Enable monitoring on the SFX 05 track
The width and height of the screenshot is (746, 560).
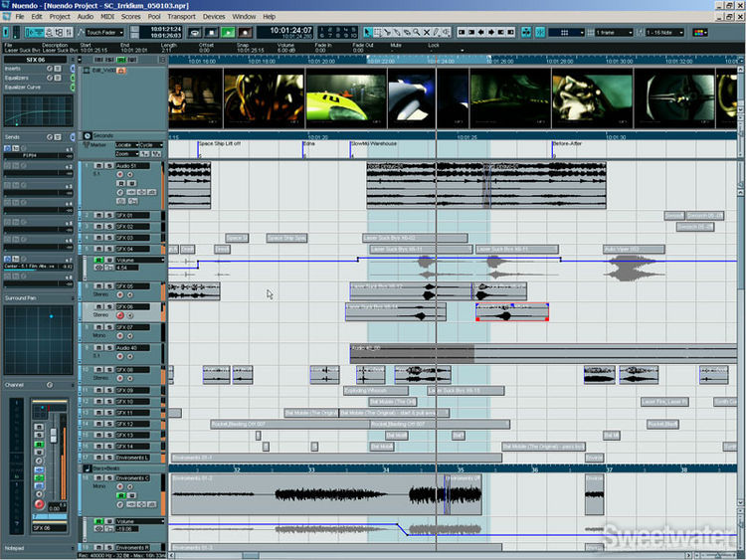click(131, 296)
